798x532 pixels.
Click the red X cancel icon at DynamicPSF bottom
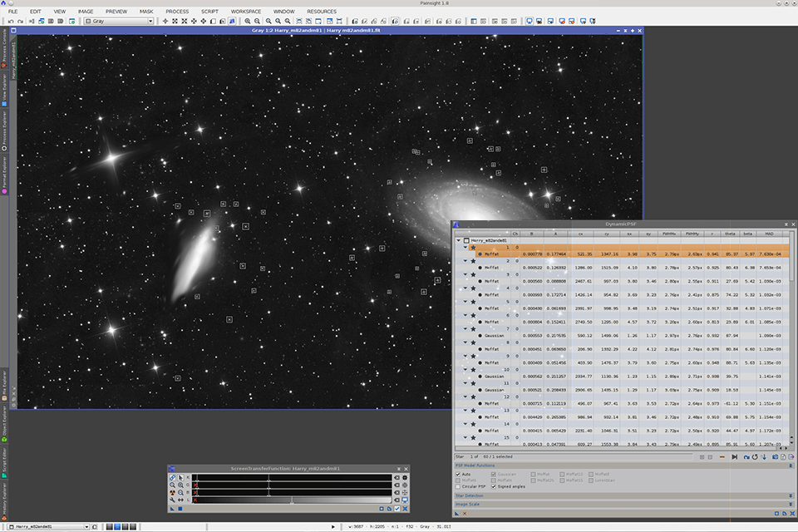[x=464, y=514]
